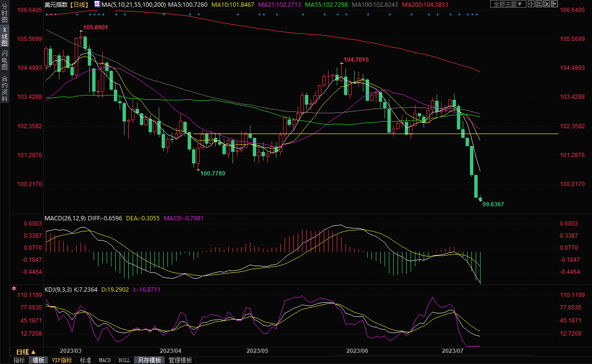Screen dimensions: 592x364
Task: Choose the VIP指标 option
Action: point(62,360)
